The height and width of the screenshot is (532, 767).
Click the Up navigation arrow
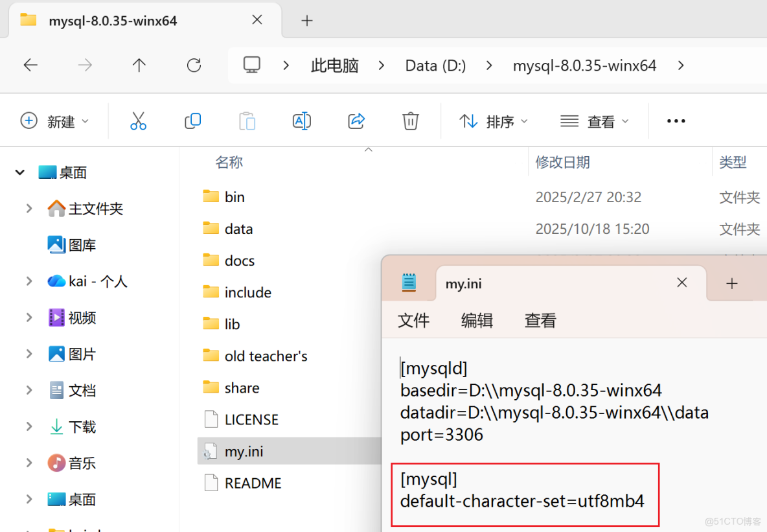[139, 65]
